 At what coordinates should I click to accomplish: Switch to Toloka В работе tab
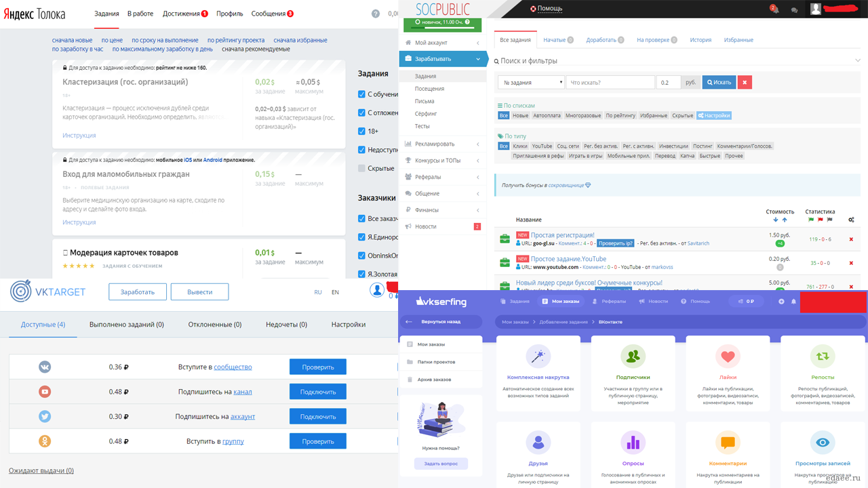(x=140, y=14)
